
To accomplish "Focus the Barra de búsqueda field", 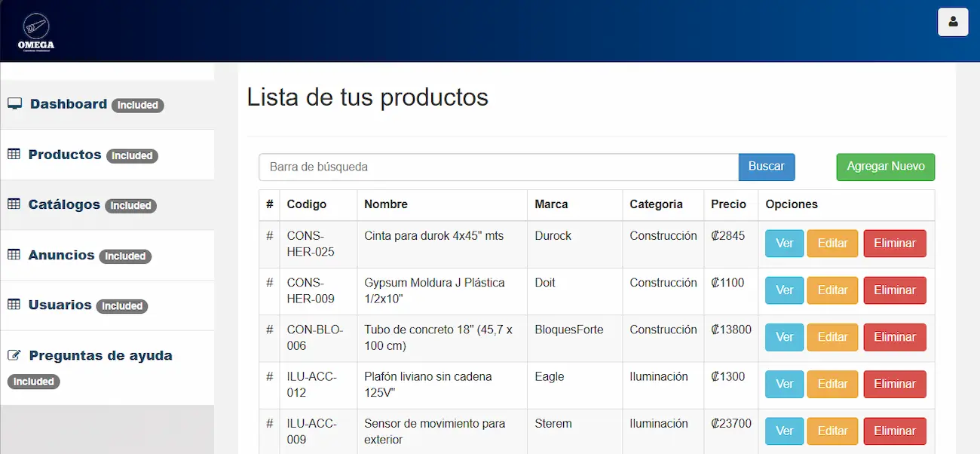I will pos(498,167).
